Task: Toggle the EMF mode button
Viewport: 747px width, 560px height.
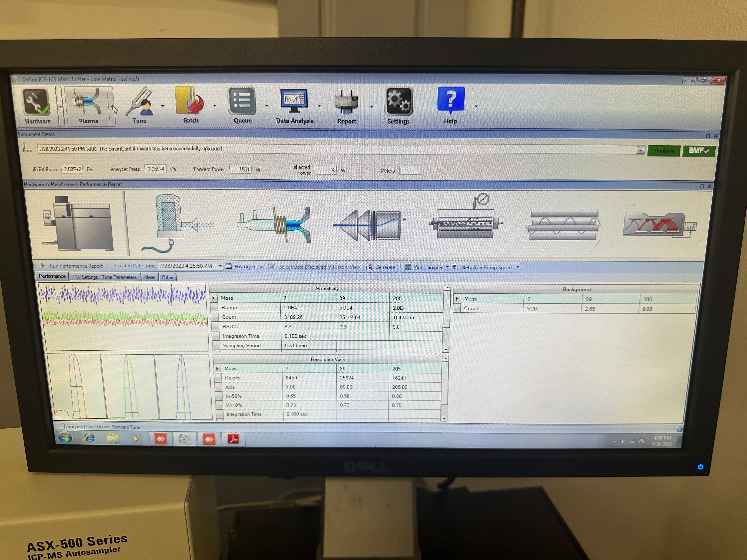Action: (698, 151)
